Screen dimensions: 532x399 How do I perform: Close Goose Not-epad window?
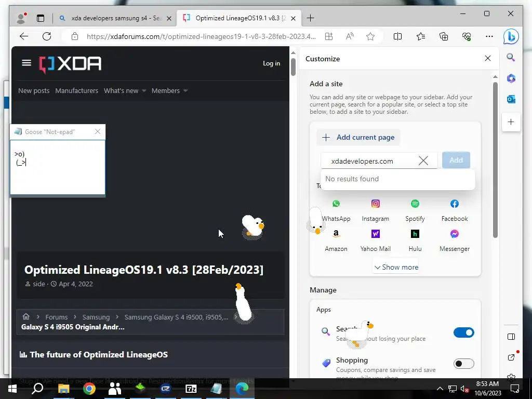(x=98, y=131)
